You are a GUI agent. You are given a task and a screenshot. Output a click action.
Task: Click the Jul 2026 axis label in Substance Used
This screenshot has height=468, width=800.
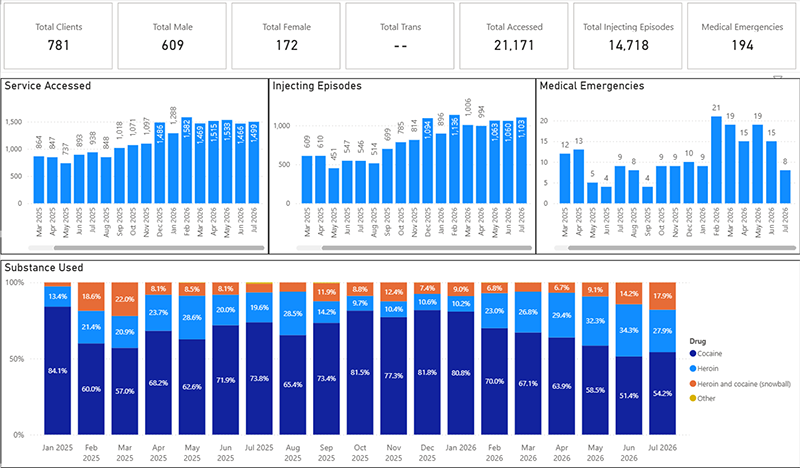point(662,448)
